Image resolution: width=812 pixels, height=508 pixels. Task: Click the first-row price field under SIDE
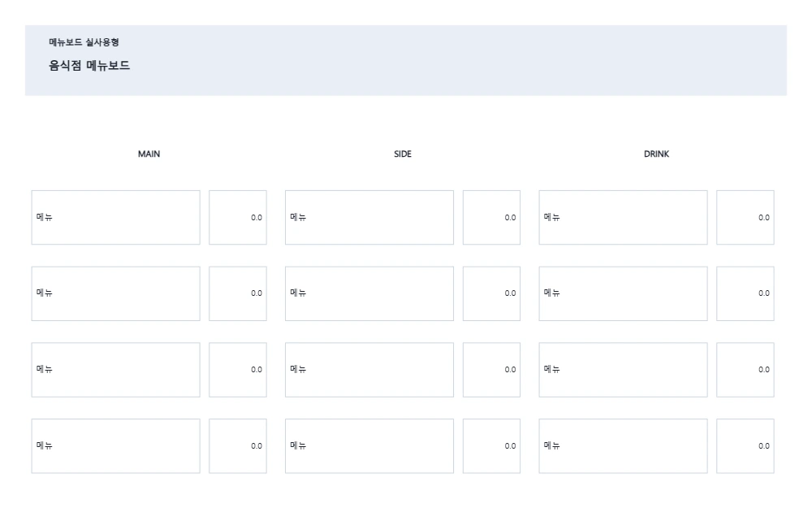point(491,217)
